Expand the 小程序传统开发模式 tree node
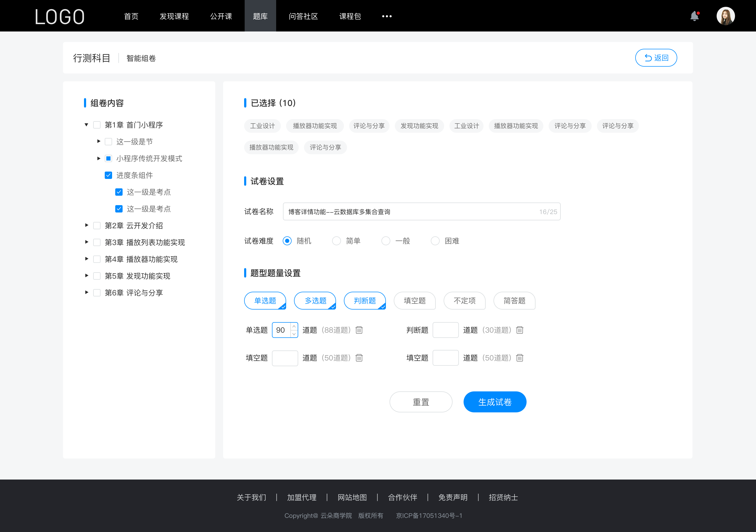Image resolution: width=756 pixels, height=532 pixels. [x=96, y=158]
